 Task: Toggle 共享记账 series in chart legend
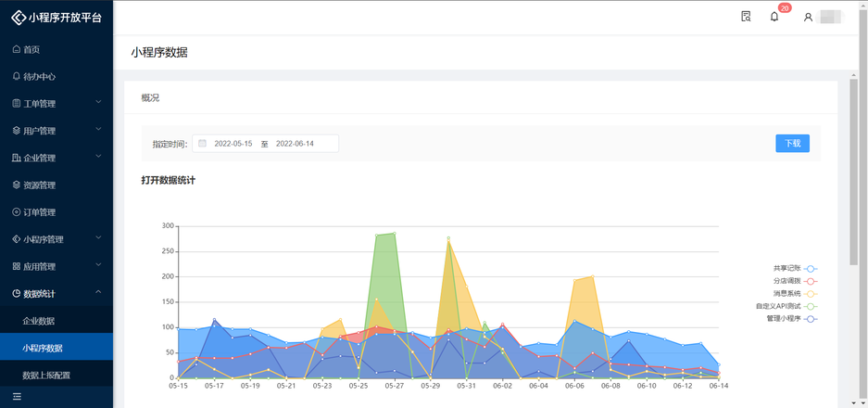811,268
